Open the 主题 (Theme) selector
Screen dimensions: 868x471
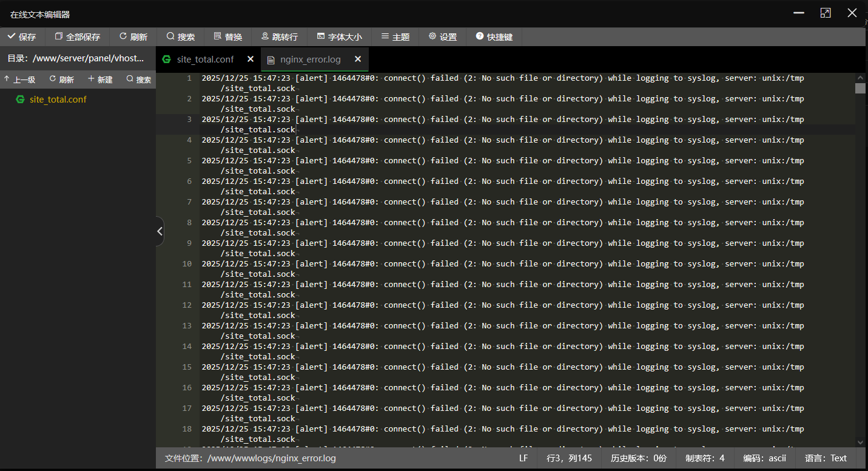pyautogui.click(x=395, y=36)
